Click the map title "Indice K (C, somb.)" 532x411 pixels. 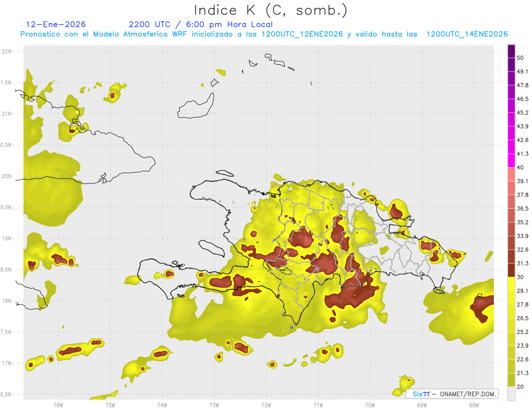270,10
